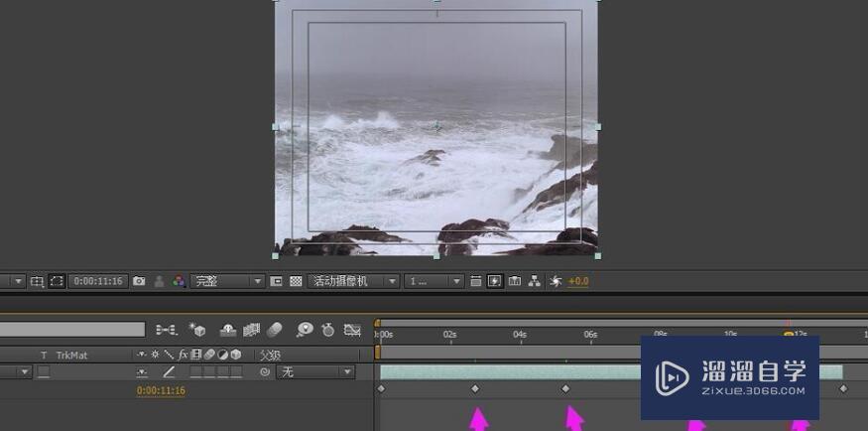Click the T column header
Image resolution: width=868 pixels, height=431 pixels.
coord(45,356)
